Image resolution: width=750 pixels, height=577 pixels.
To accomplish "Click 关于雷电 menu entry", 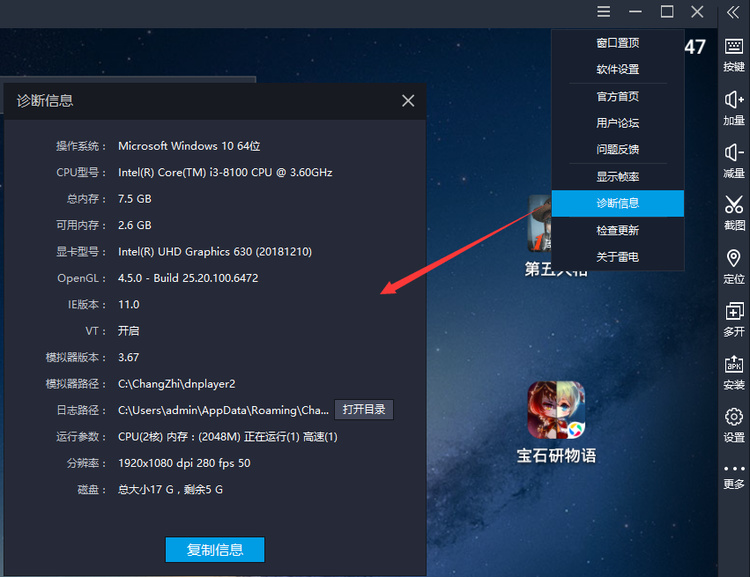I will click(617, 257).
